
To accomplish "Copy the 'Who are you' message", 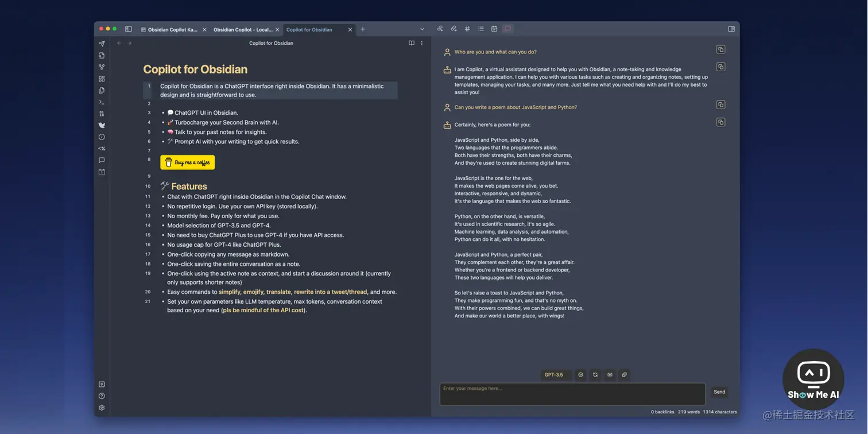I will pos(721,49).
